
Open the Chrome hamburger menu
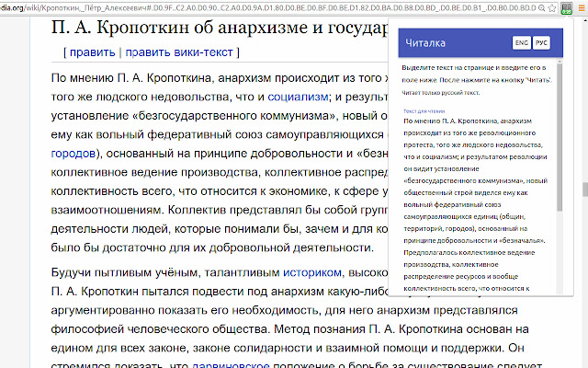[x=582, y=8]
